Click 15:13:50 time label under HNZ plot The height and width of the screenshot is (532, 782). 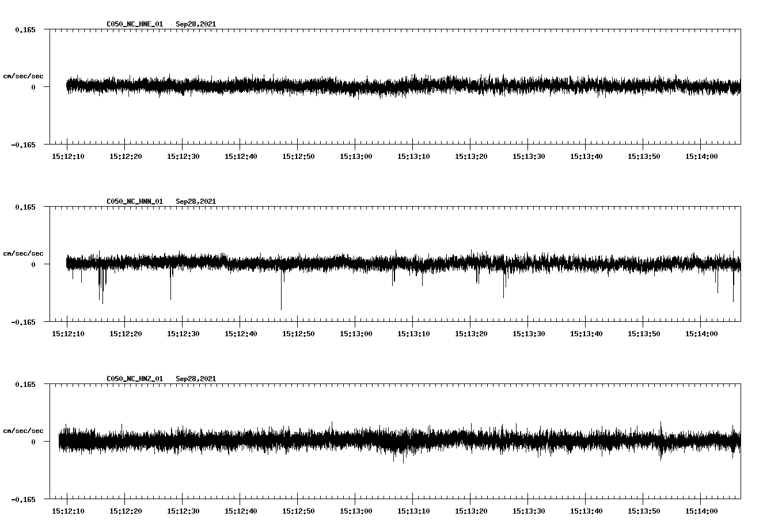pyautogui.click(x=644, y=511)
